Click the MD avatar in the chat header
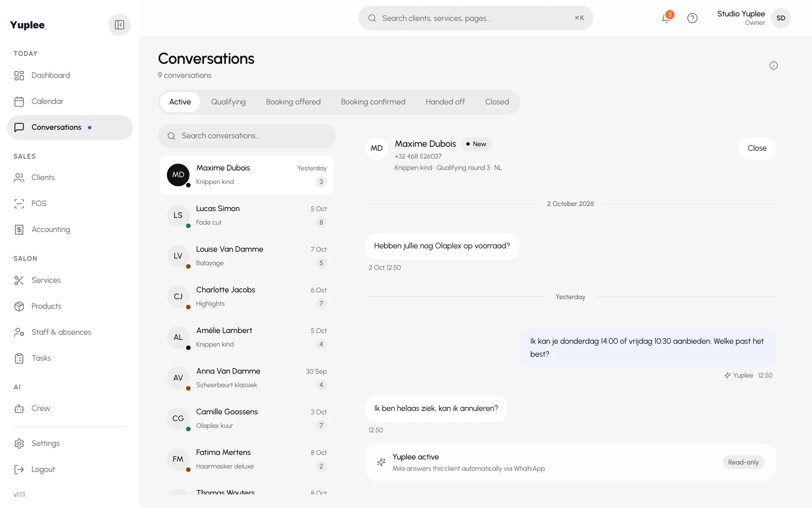Image resolution: width=812 pixels, height=508 pixels. point(376,148)
